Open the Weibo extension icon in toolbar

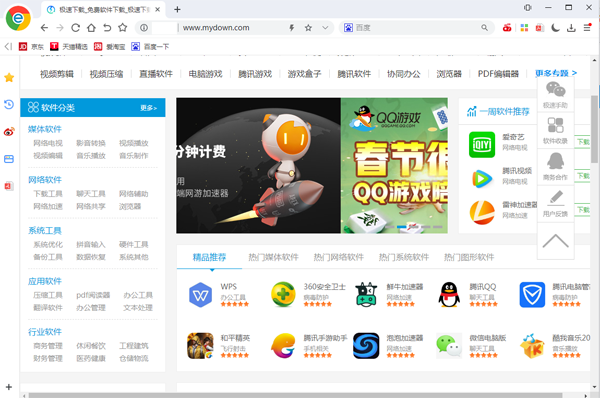tap(507, 28)
